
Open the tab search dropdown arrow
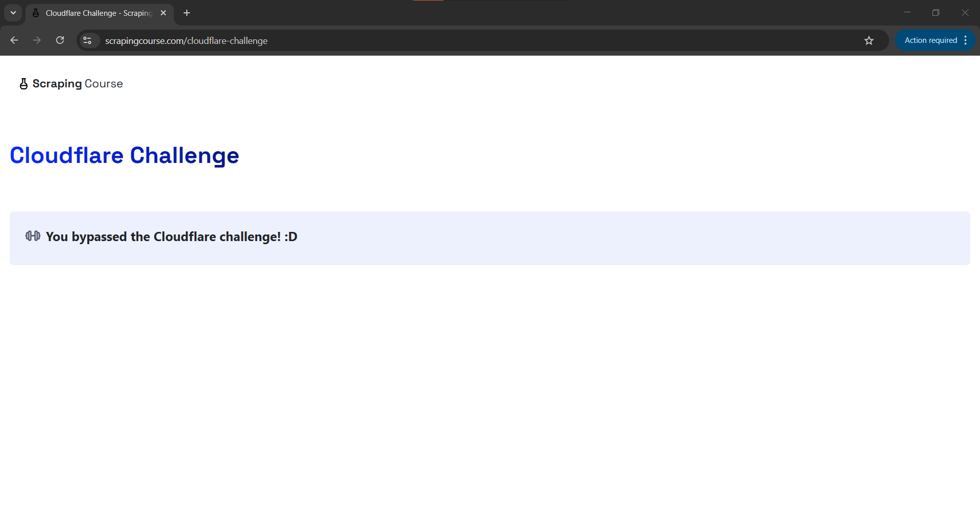click(x=13, y=13)
